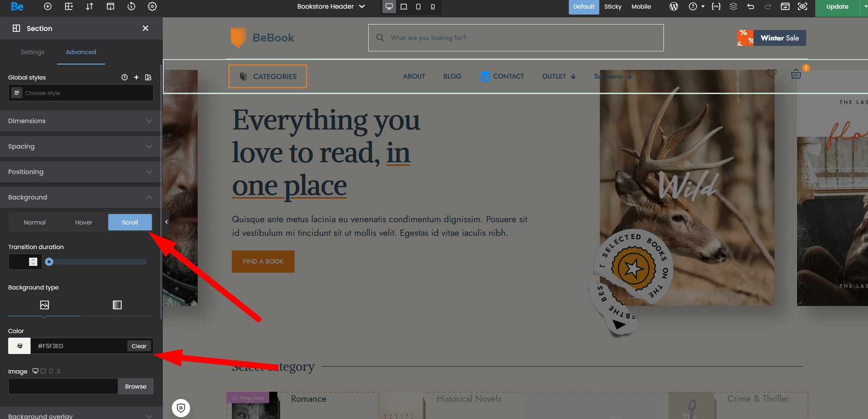
Task: Open the Bookstore Header template dropdown
Action: tap(331, 6)
